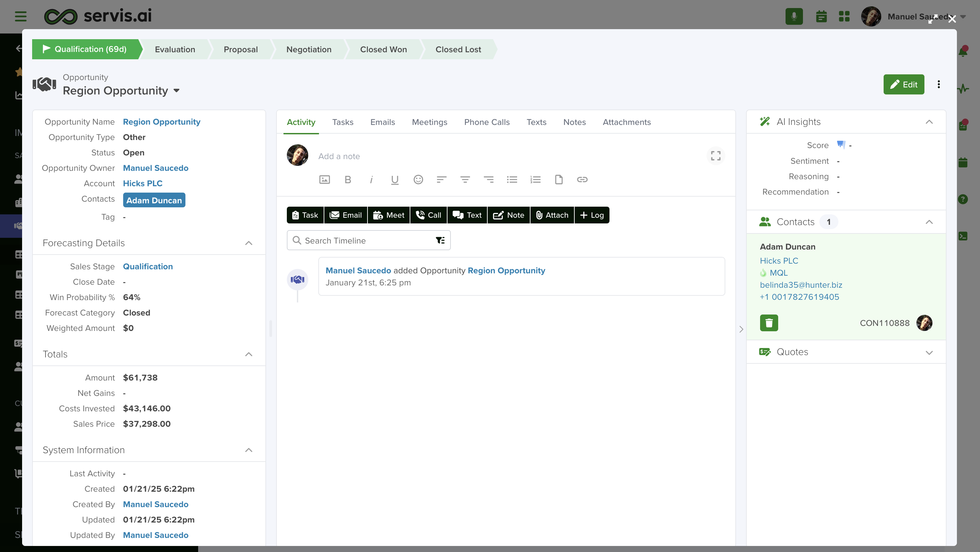Expand the modal to full screen
The height and width of the screenshot is (552, 980).
pos(932,19)
